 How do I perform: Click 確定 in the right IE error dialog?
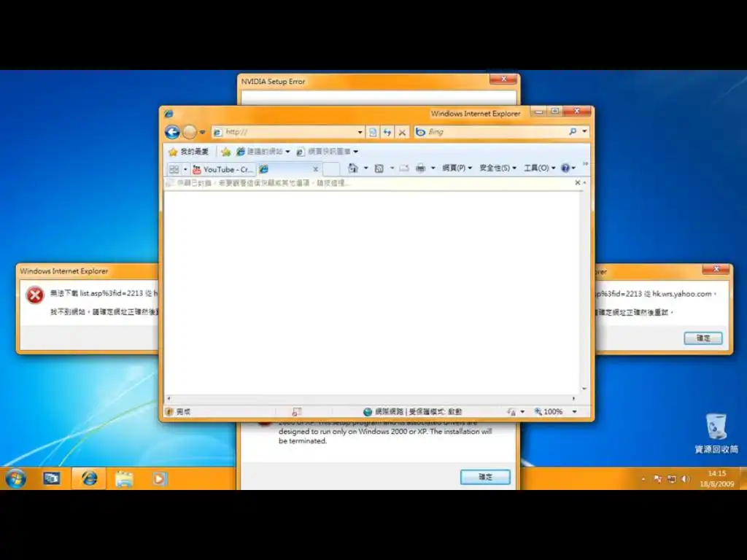(x=703, y=338)
